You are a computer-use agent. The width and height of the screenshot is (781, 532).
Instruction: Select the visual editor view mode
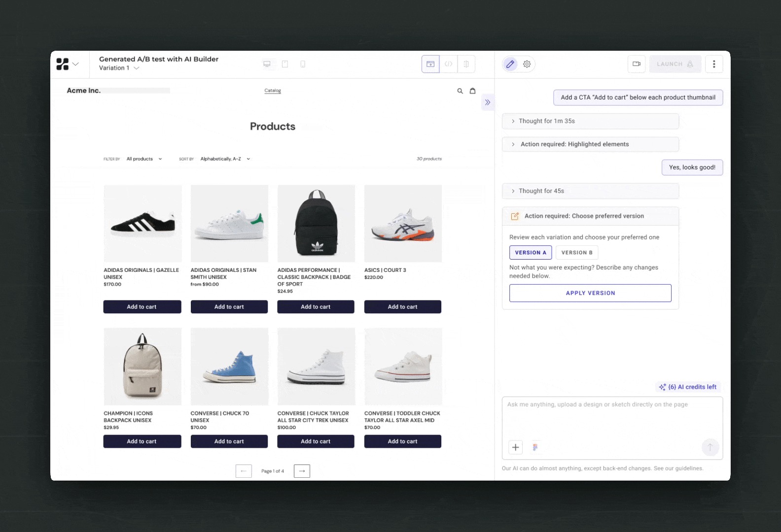point(430,64)
